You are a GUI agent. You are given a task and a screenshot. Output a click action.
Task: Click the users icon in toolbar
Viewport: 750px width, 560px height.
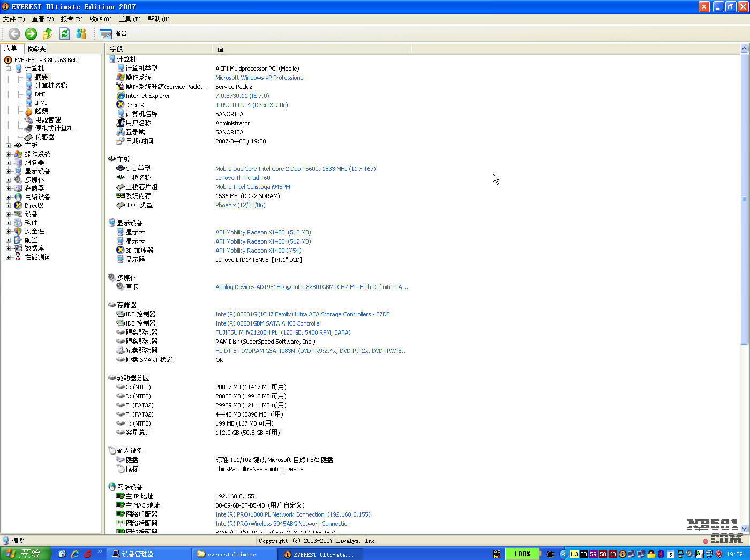[81, 34]
